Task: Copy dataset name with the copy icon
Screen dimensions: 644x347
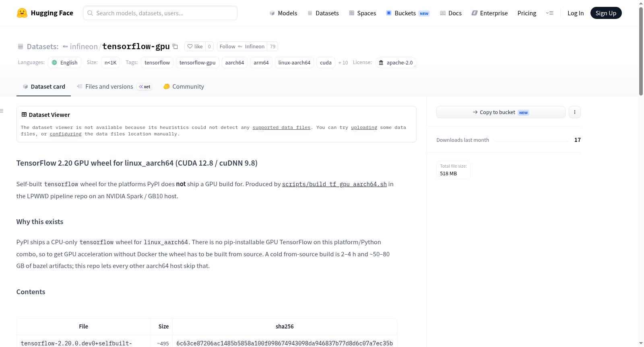Action: [x=175, y=46]
